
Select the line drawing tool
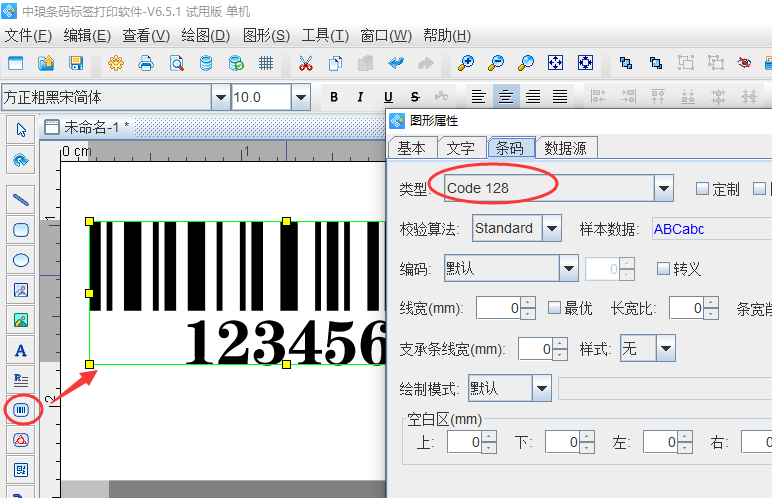click(21, 199)
